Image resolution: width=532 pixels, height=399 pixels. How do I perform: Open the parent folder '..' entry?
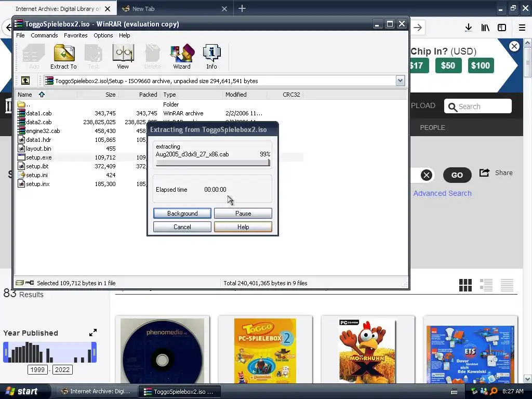click(24, 104)
